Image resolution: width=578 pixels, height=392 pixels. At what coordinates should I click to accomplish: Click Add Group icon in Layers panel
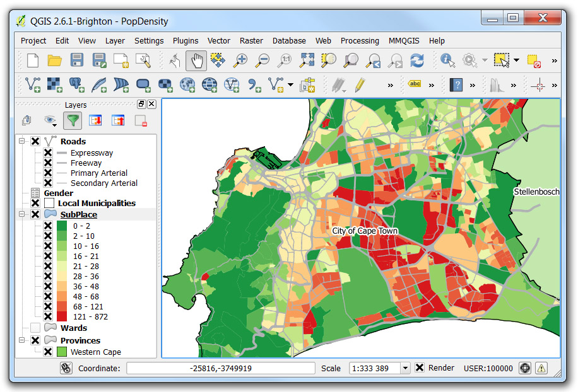tap(27, 120)
